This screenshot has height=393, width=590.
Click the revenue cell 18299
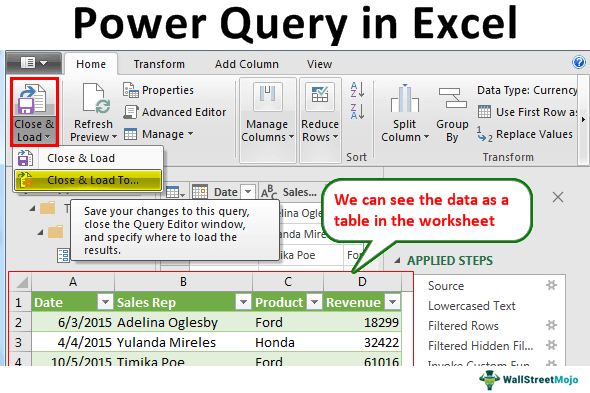click(362, 323)
